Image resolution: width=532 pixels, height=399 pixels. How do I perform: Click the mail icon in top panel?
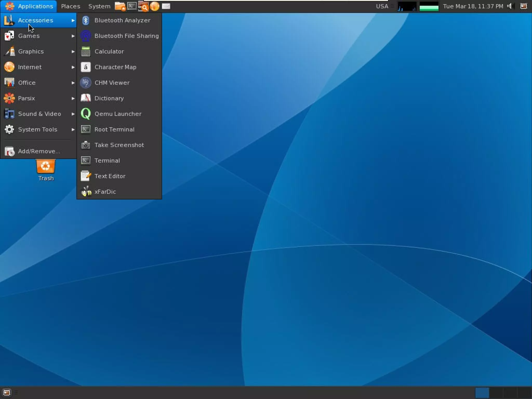click(166, 6)
